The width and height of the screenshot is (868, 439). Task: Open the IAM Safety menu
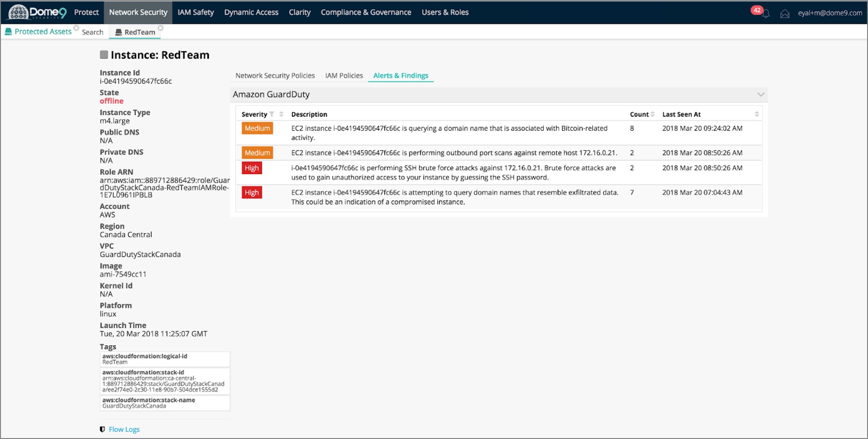(195, 12)
